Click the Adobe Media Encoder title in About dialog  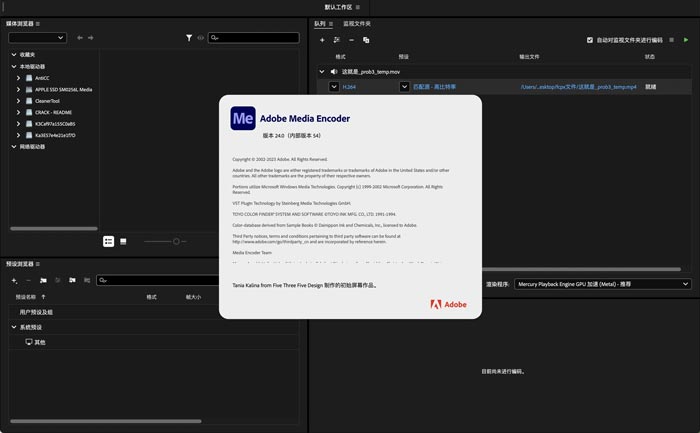coord(305,118)
